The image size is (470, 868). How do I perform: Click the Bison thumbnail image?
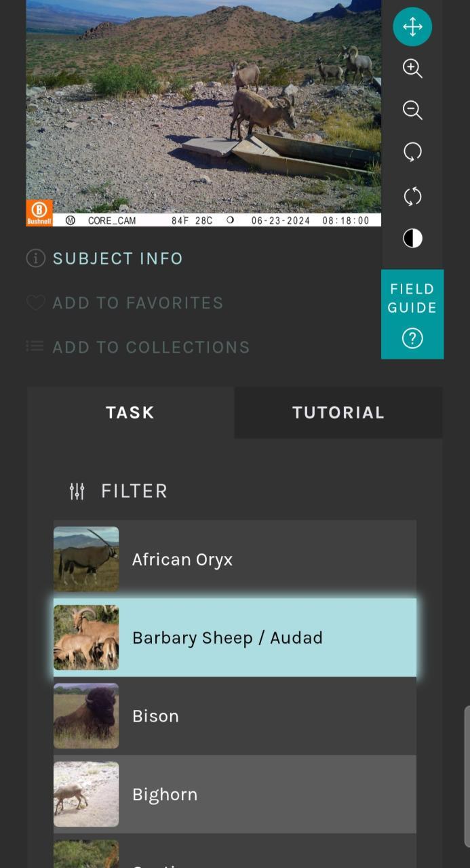click(x=86, y=716)
